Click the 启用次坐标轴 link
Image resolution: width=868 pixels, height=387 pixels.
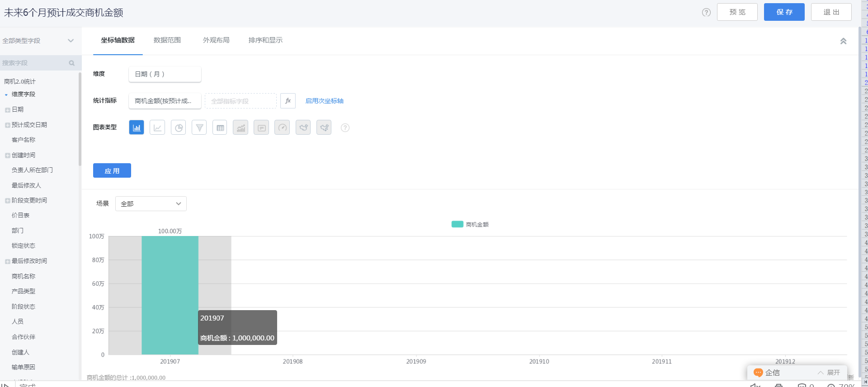(325, 101)
